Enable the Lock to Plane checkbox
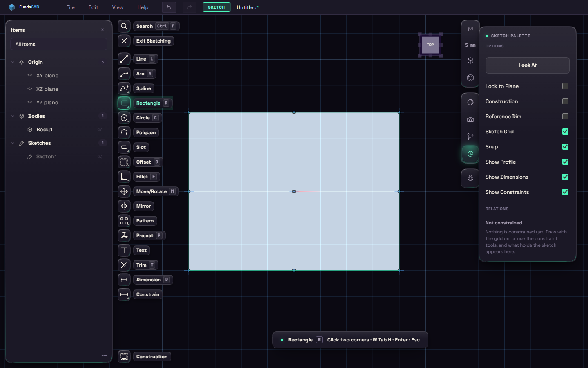 pos(565,86)
